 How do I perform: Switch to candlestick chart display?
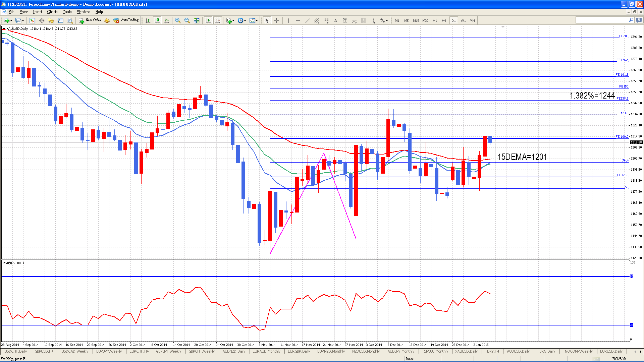[x=157, y=20]
